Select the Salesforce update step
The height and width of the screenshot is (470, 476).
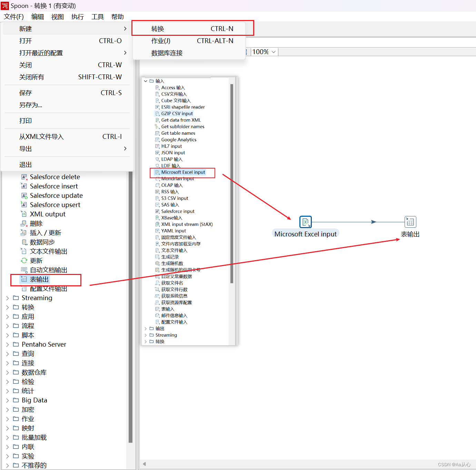pyautogui.click(x=56, y=195)
